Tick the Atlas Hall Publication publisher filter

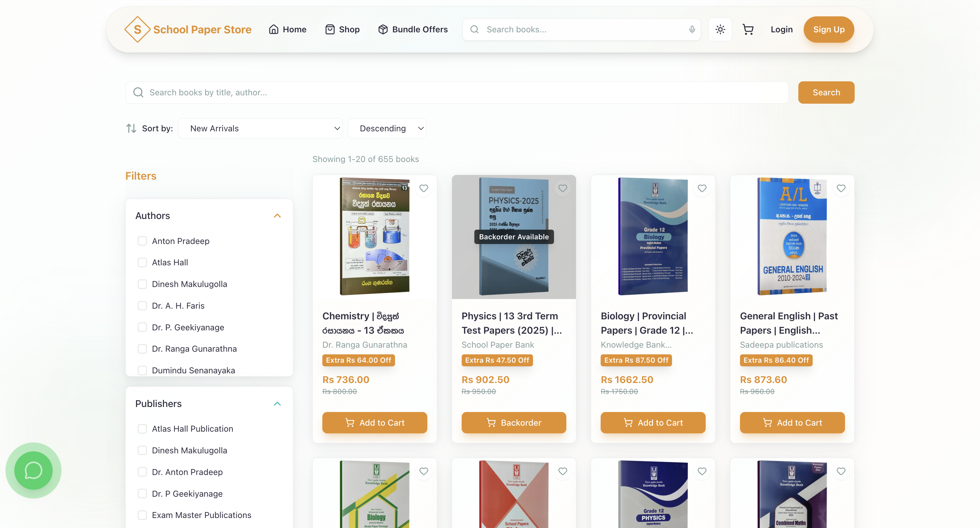click(x=142, y=429)
